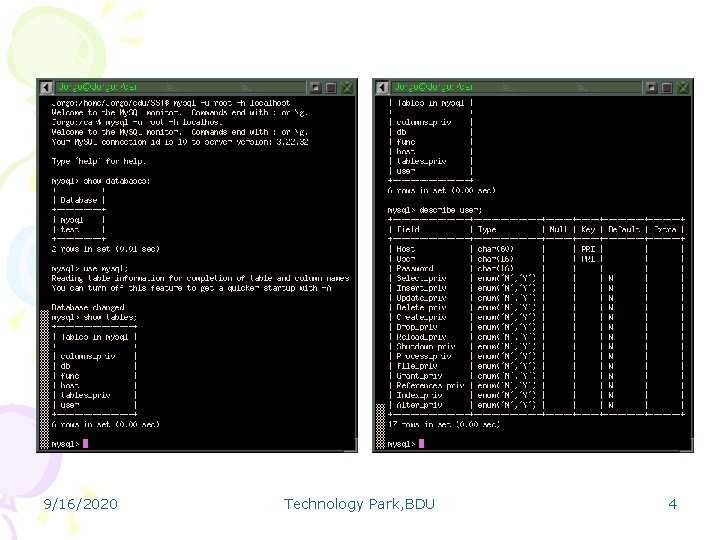
Task: Click the 'show tables;' command line
Action: click(x=94, y=317)
